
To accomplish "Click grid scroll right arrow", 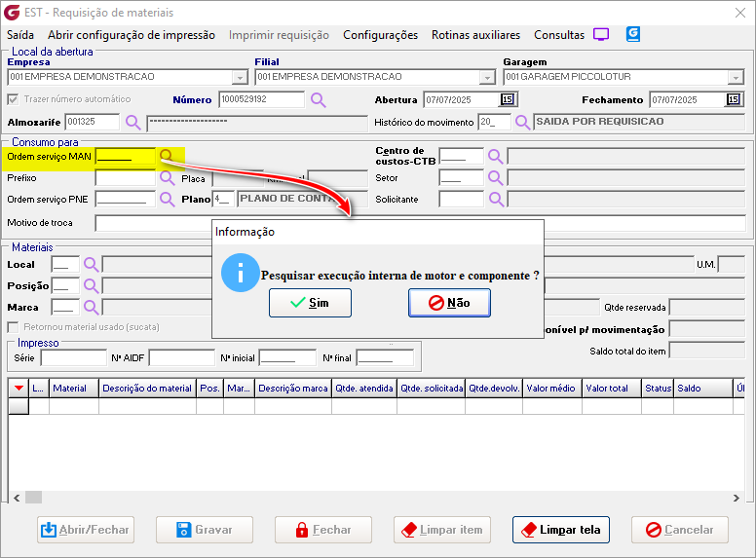I will pyautogui.click(x=736, y=498).
